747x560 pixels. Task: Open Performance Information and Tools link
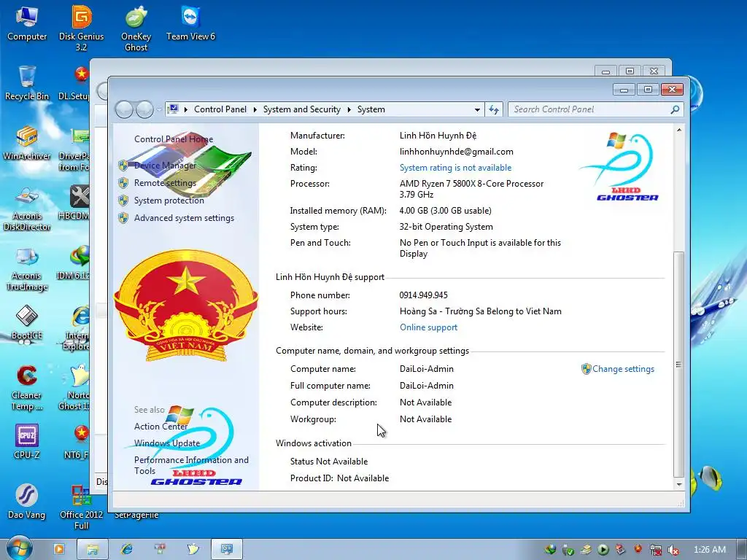click(x=191, y=465)
